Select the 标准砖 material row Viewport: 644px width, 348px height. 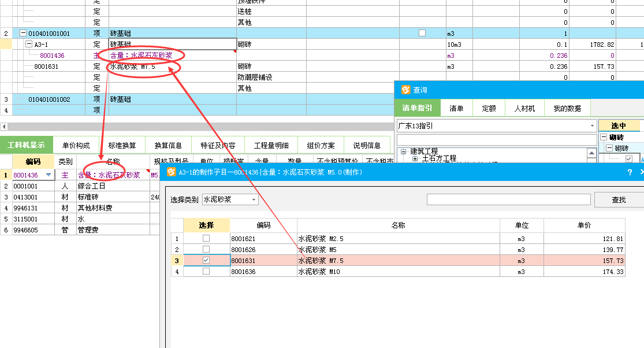click(x=88, y=197)
